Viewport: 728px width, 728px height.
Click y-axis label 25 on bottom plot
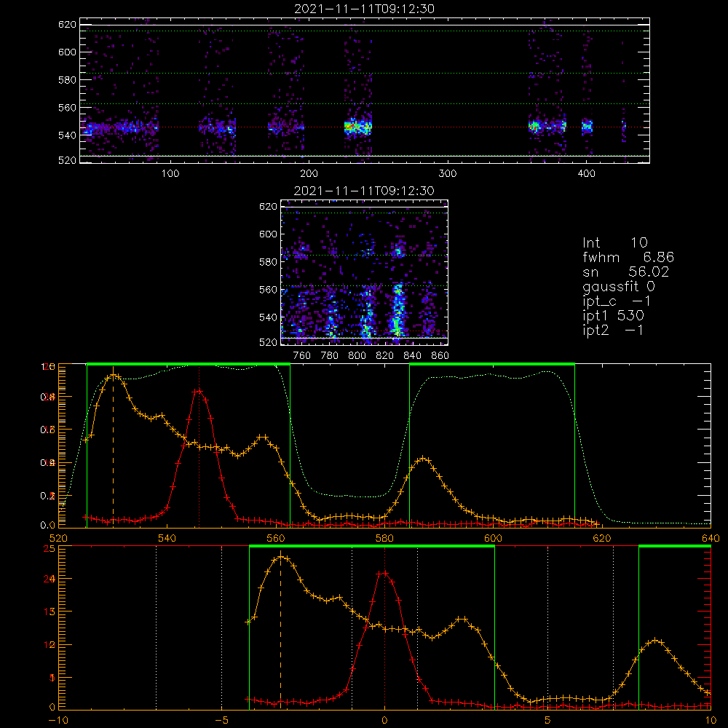(x=49, y=548)
